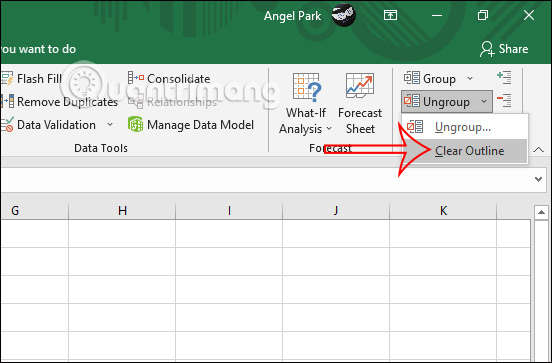The height and width of the screenshot is (363, 552).
Task: Select column J header
Action: [x=336, y=211]
